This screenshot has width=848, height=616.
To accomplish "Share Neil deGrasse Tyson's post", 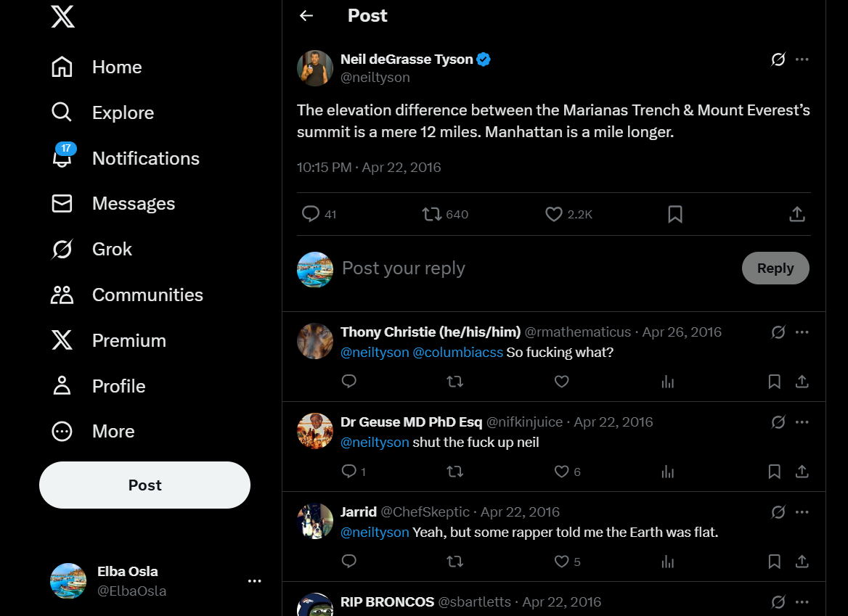I will pyautogui.click(x=796, y=214).
